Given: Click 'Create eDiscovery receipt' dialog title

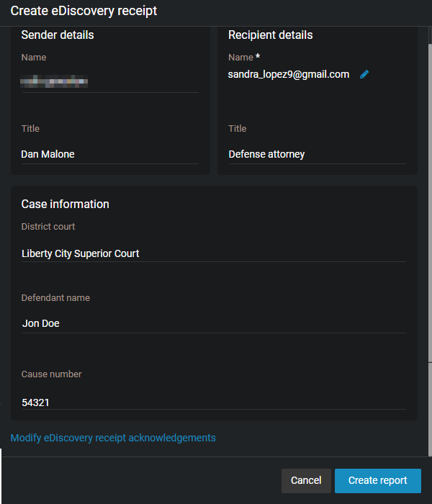Looking at the screenshot, I should coord(84,11).
